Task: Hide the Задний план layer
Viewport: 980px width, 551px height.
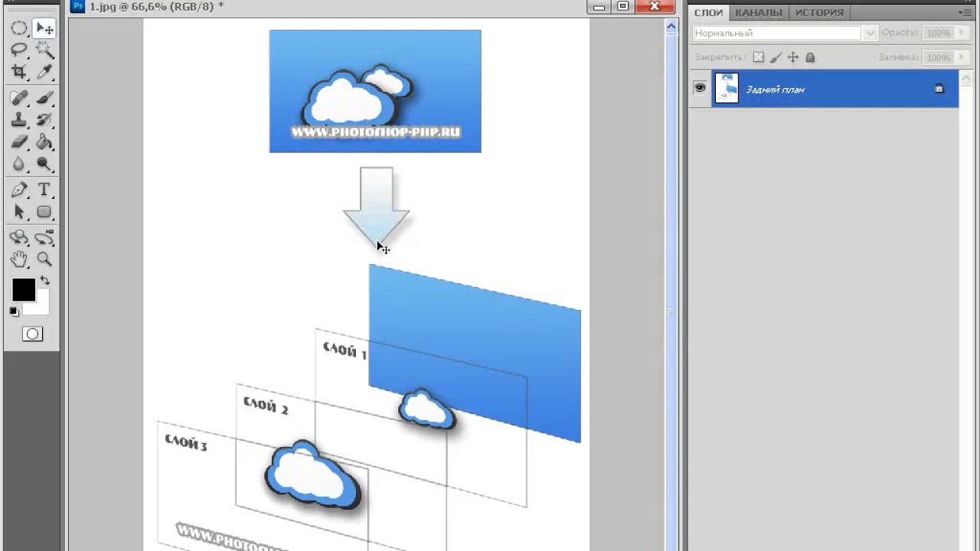Action: 700,89
